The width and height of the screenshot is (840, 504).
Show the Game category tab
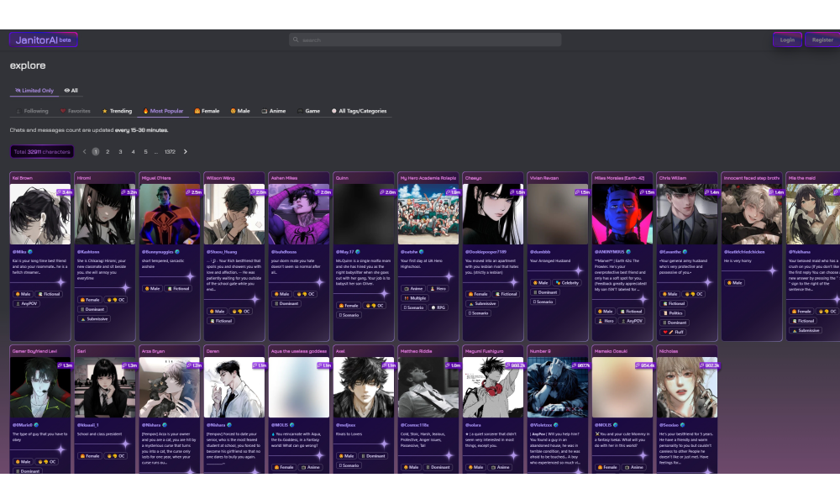click(308, 111)
